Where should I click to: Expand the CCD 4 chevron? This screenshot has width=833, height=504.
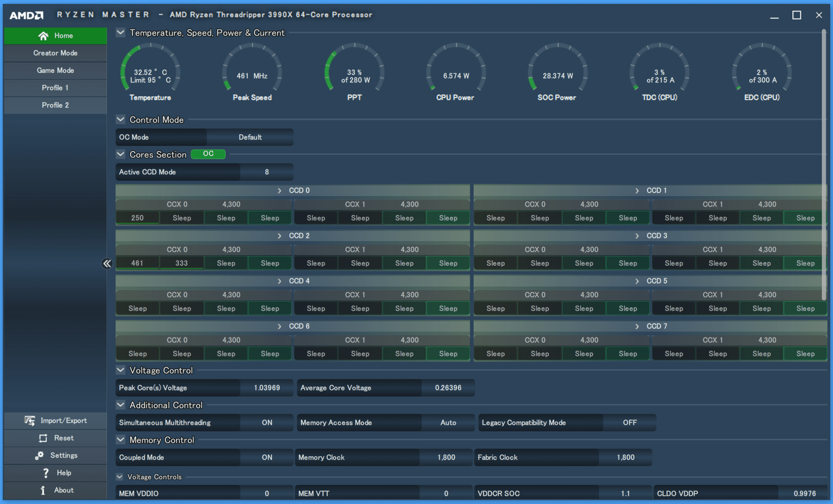pyautogui.click(x=279, y=281)
